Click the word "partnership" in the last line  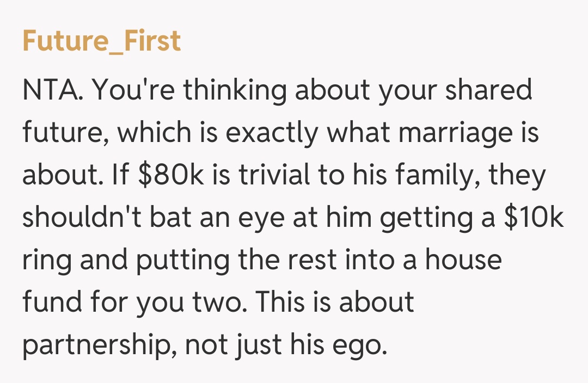(95, 346)
